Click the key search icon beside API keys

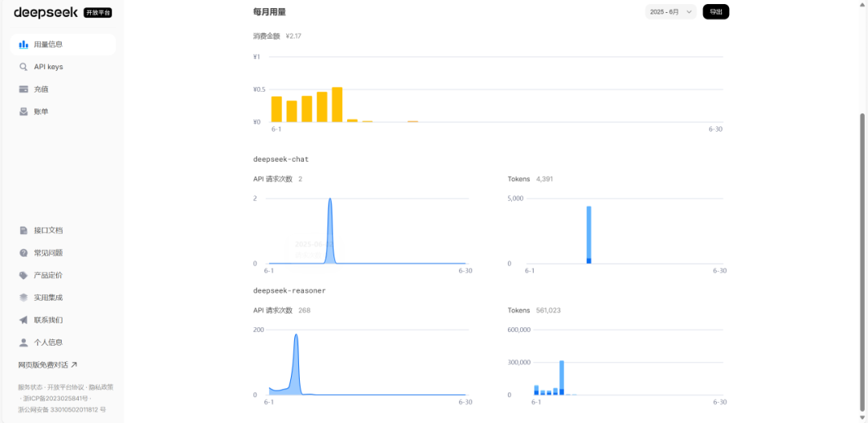(23, 67)
